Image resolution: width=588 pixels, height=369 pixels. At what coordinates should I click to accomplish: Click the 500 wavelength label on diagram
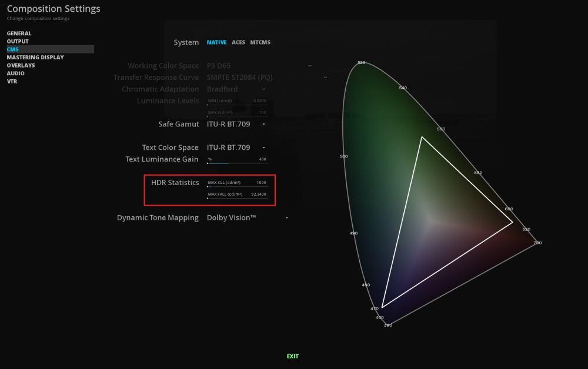[343, 156]
